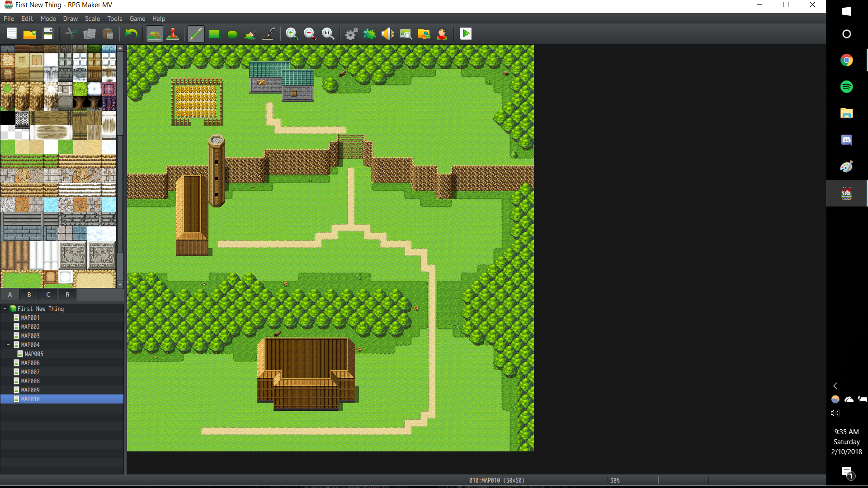This screenshot has height=488, width=868.
Task: Switch to tileset tab A
Action: pos(10,295)
